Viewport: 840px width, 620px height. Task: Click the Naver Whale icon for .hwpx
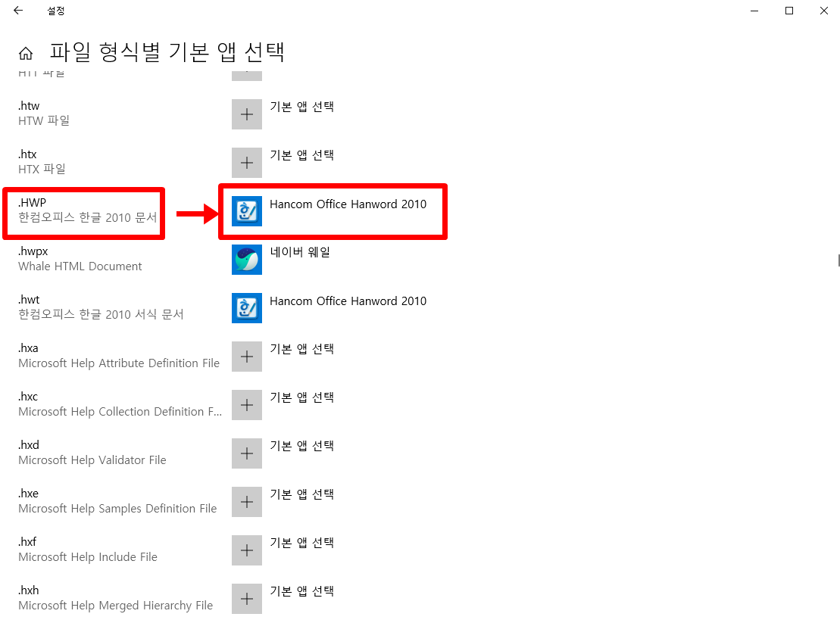click(247, 260)
